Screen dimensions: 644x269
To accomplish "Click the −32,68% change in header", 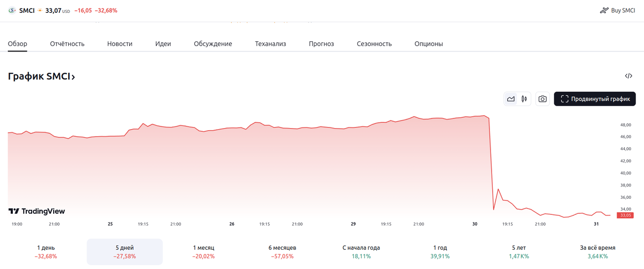I will tap(106, 10).
